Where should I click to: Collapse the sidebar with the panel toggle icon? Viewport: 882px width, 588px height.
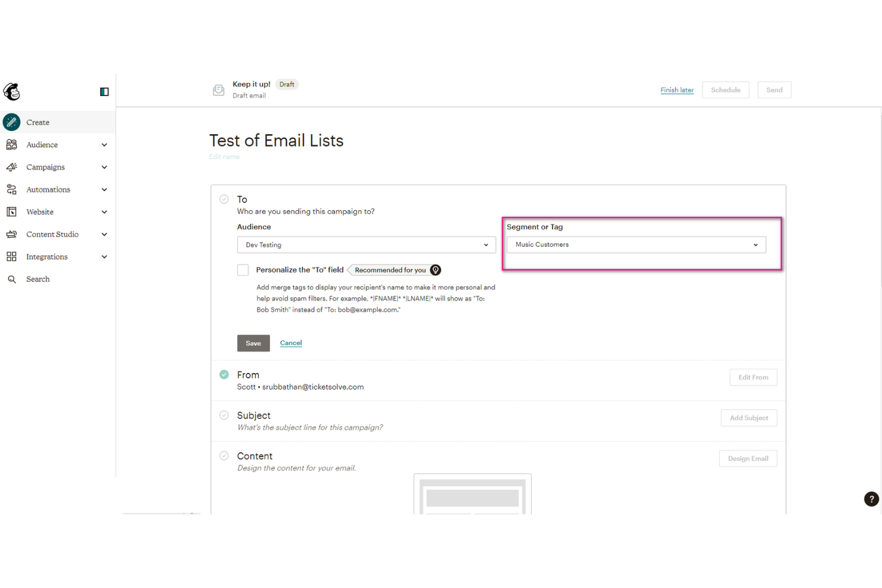(x=104, y=92)
